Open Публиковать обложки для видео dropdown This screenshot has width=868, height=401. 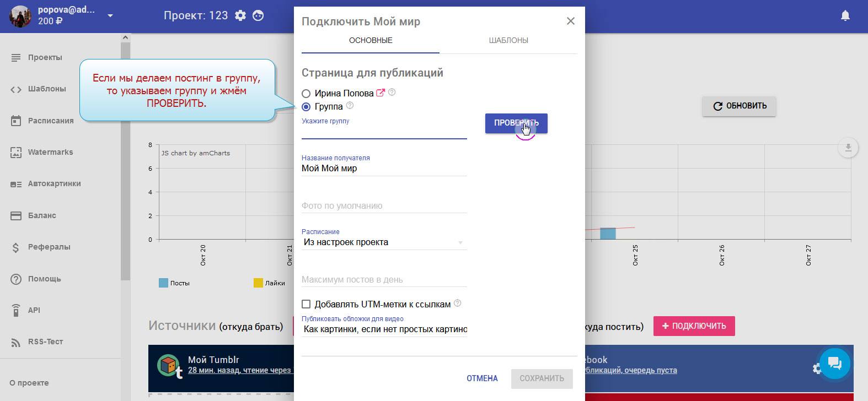[384, 329]
